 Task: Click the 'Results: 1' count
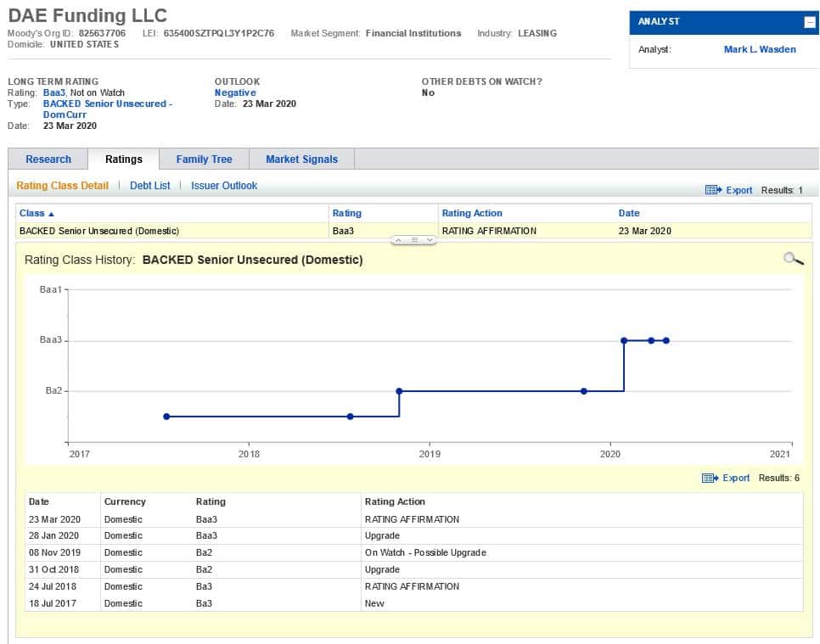click(x=782, y=190)
